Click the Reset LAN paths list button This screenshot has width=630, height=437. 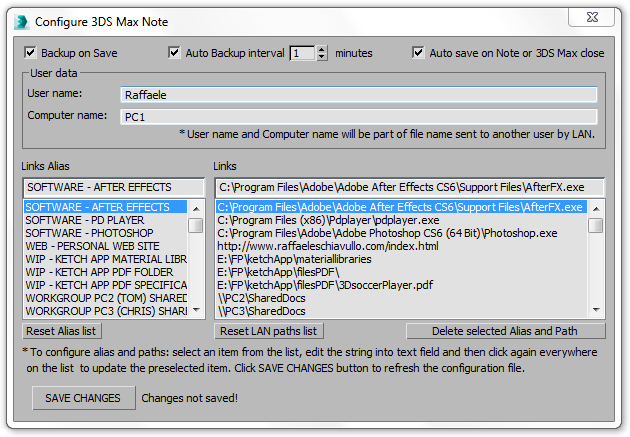(269, 331)
